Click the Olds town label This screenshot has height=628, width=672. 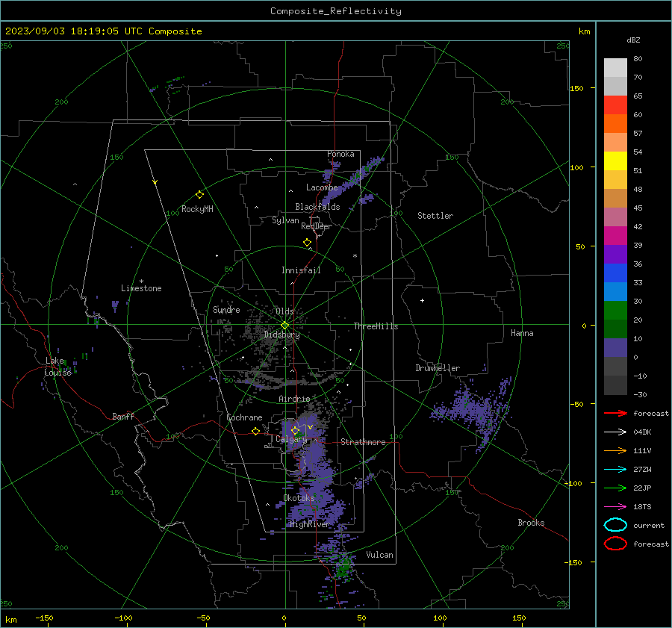(x=284, y=311)
